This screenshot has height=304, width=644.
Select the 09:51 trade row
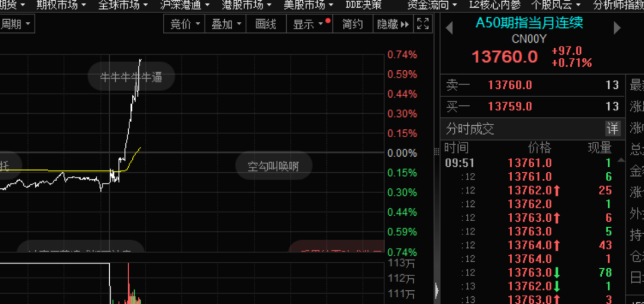pyautogui.click(x=528, y=163)
